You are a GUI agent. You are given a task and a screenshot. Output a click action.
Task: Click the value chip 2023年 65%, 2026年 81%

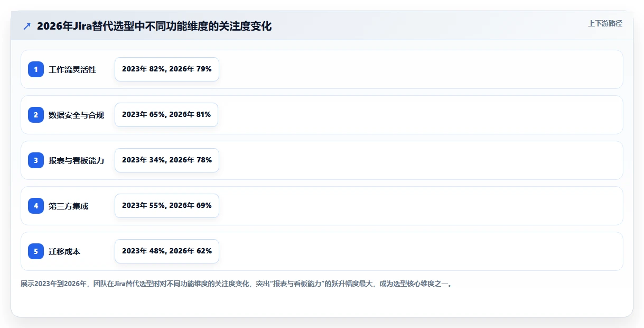coord(166,115)
